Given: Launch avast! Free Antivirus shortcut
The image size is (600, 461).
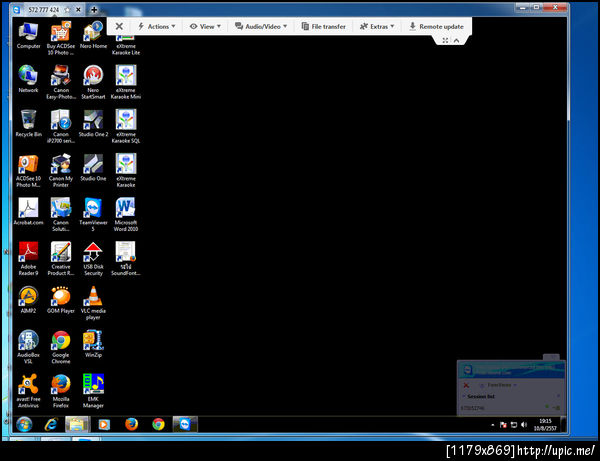Looking at the screenshot, I should click(x=28, y=391).
